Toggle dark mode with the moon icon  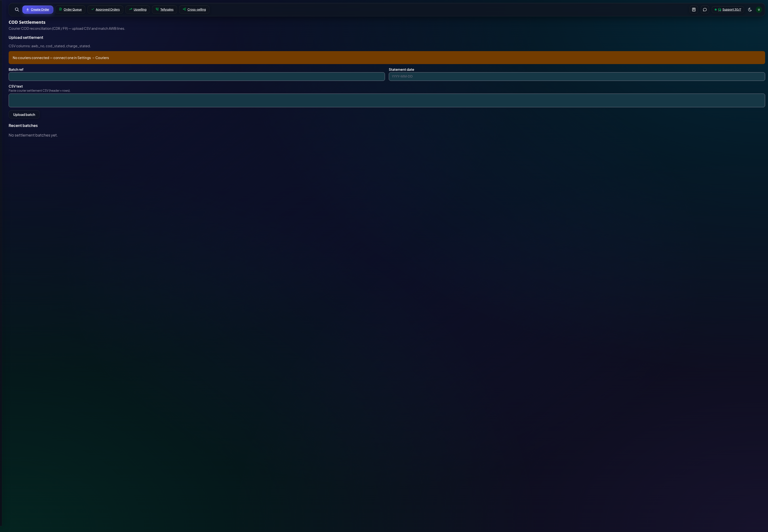[750, 10]
